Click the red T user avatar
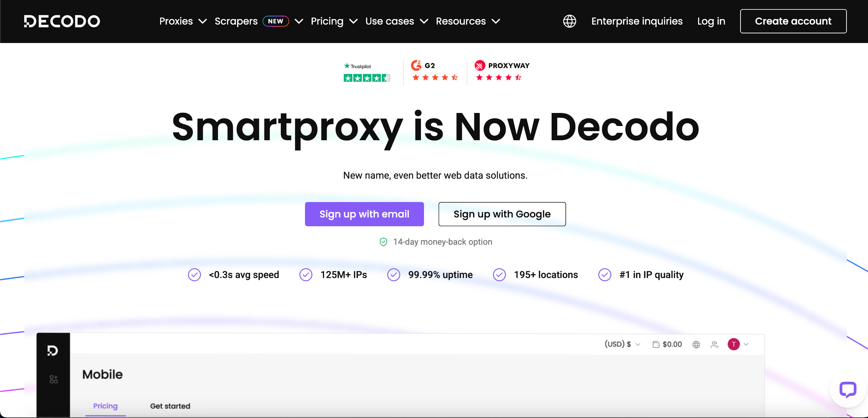 (734, 344)
